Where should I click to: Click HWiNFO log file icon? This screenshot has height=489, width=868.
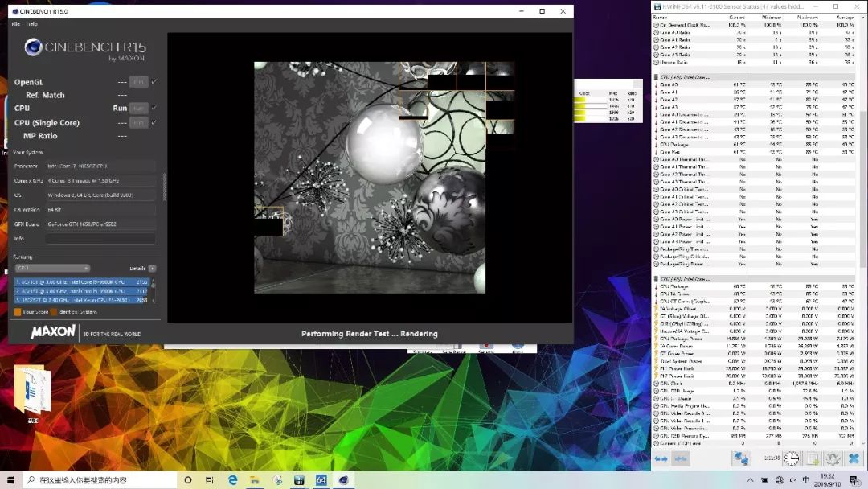tap(813, 458)
